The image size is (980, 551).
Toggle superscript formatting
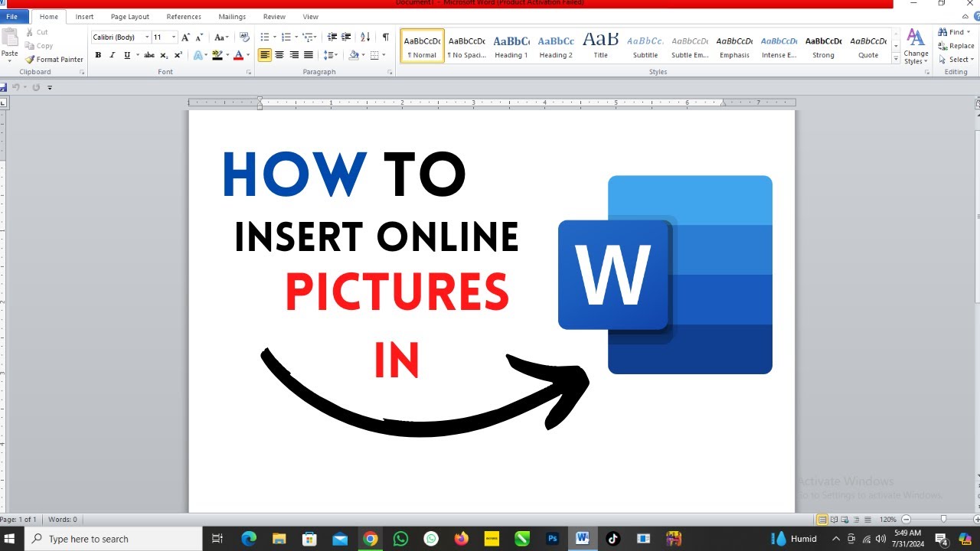(178, 55)
